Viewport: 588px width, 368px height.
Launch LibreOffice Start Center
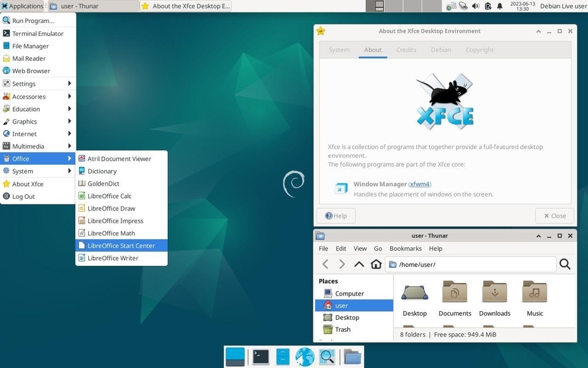(122, 245)
